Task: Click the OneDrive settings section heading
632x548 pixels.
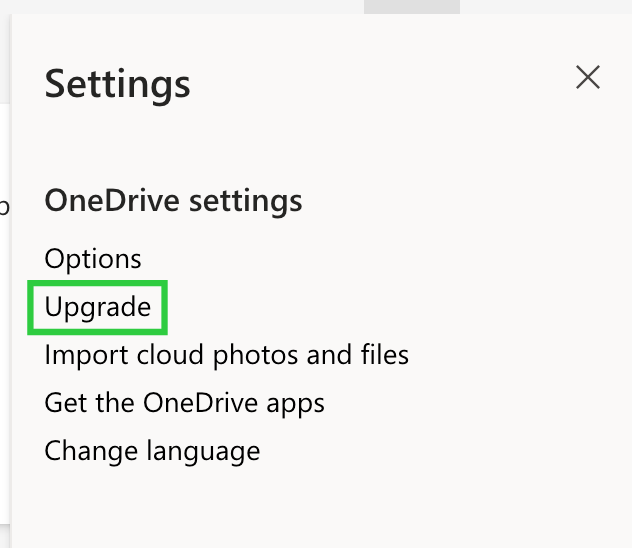Action: (174, 200)
